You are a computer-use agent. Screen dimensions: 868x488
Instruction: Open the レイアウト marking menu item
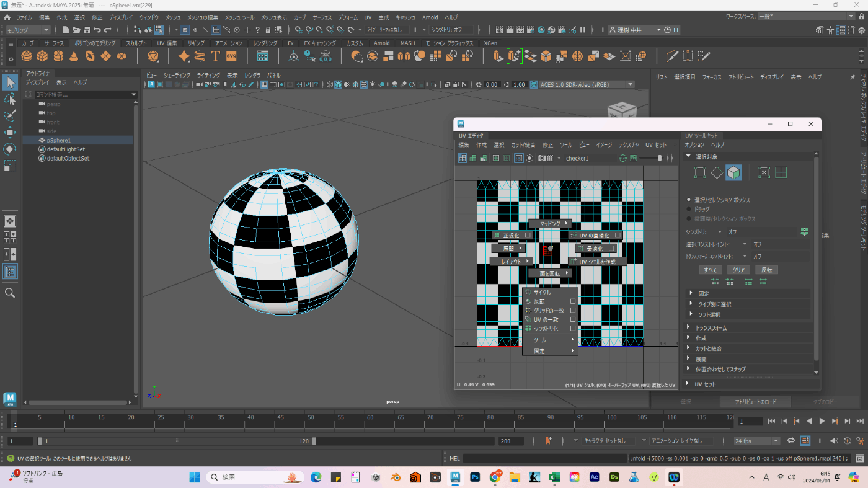511,262
